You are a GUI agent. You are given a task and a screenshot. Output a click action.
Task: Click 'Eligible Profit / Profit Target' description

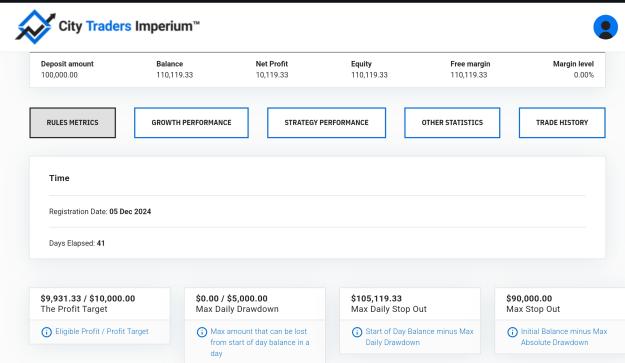(102, 332)
